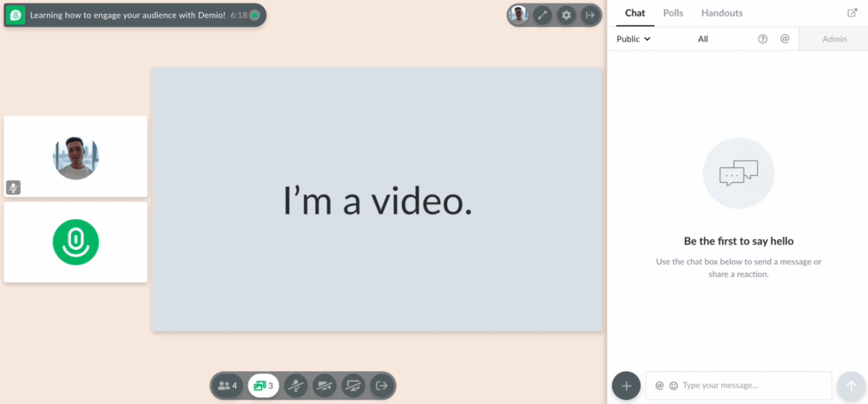
Task: Click the chat bubbles empty-state icon
Action: (739, 173)
